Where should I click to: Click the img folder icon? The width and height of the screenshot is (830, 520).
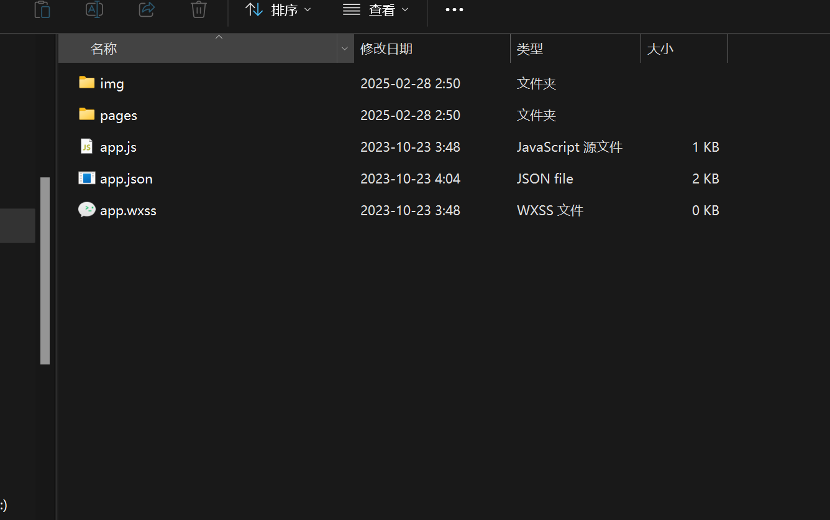pyautogui.click(x=87, y=83)
